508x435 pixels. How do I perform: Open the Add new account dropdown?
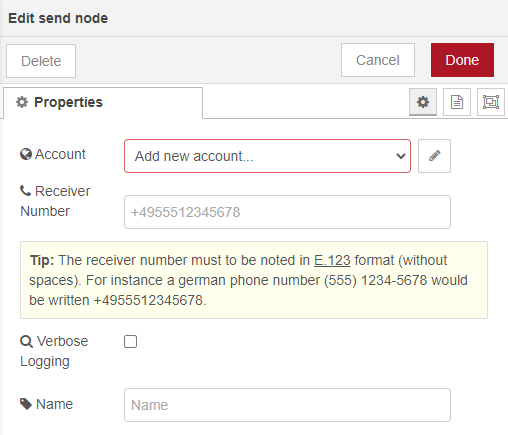(267, 156)
